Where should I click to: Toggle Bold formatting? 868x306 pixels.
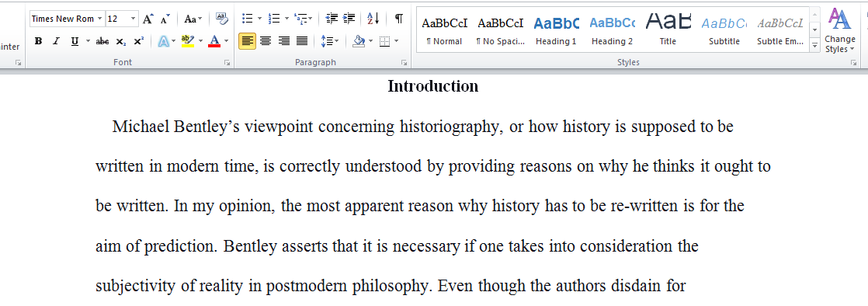(x=38, y=41)
